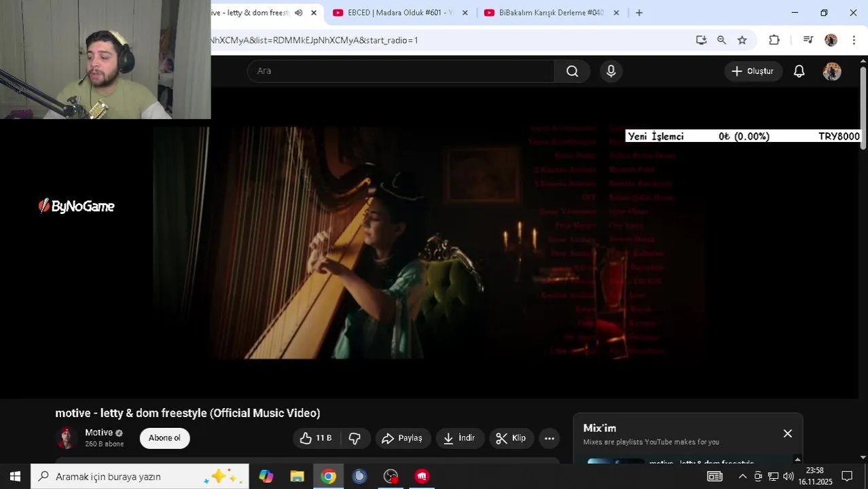The width and height of the screenshot is (868, 489).
Task: Open the OBS Studio taskbar icon
Action: coord(391,476)
